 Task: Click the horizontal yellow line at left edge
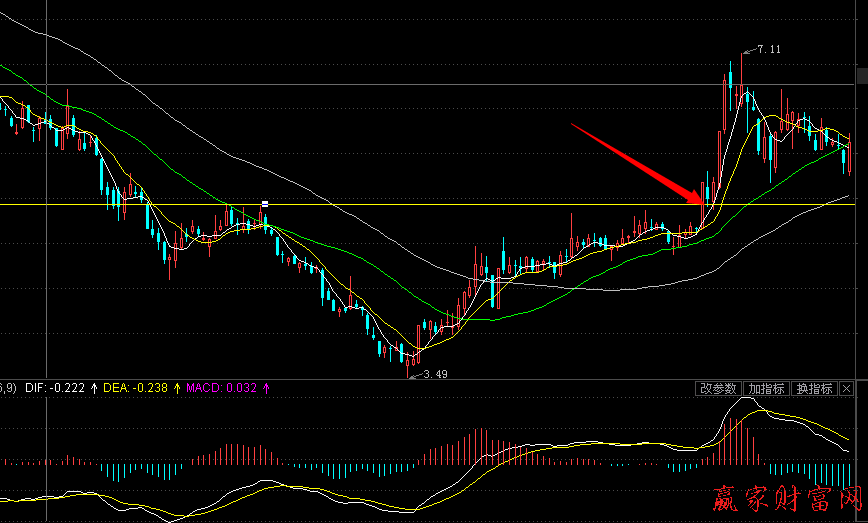[5, 204]
